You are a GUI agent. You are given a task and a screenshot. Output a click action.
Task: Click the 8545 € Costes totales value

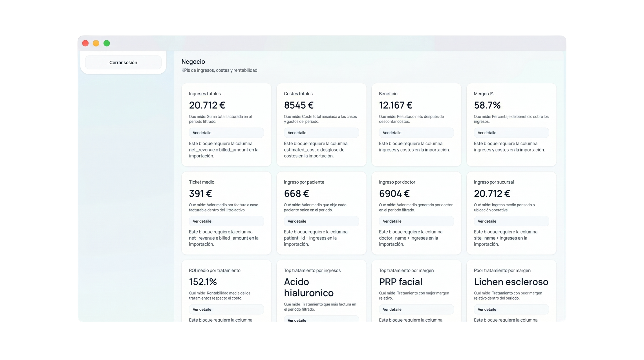tap(299, 105)
